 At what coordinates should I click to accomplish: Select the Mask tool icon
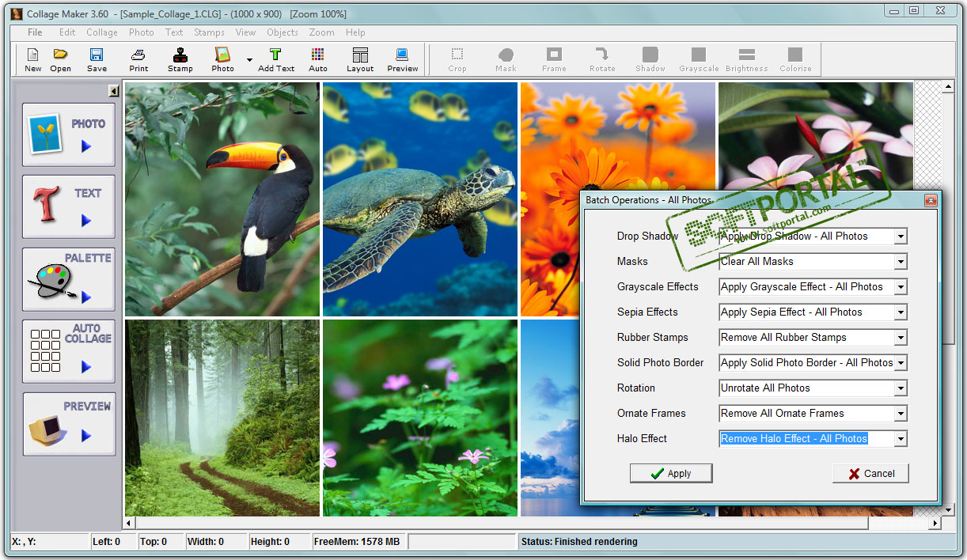click(x=506, y=59)
